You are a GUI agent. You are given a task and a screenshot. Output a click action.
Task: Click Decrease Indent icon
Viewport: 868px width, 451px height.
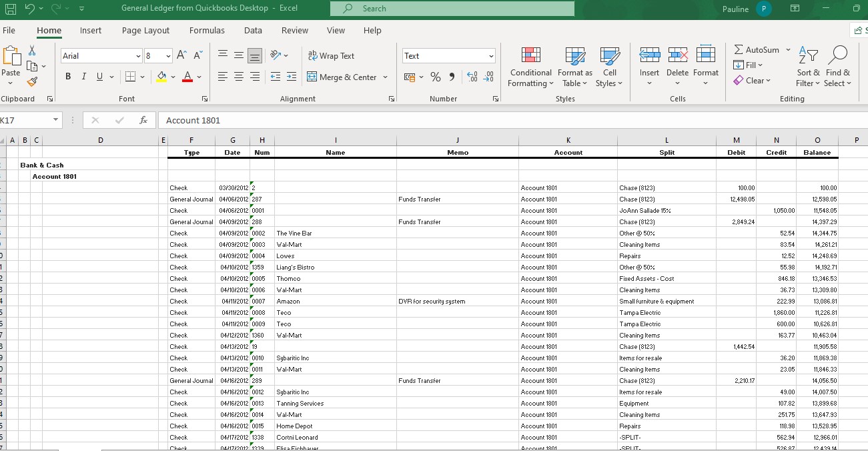(276, 77)
